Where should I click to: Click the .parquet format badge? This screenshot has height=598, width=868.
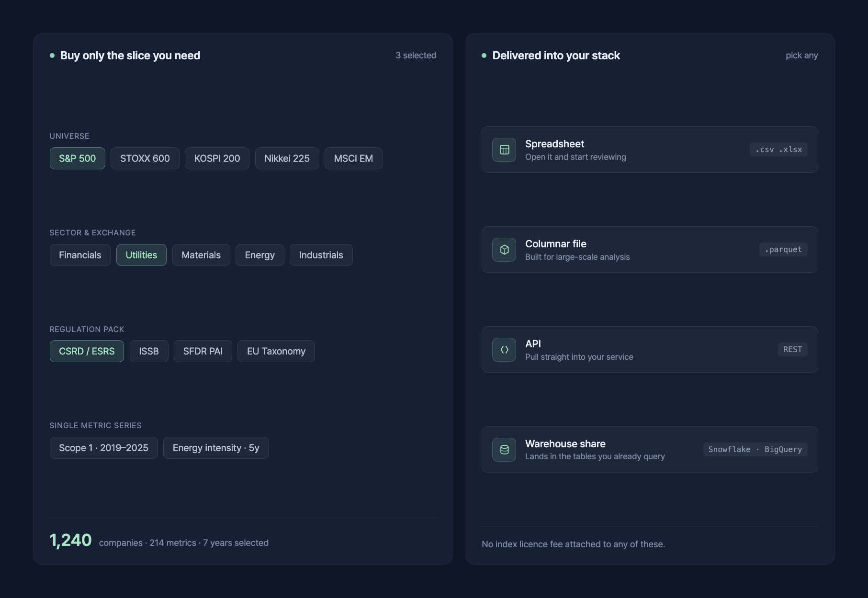pyautogui.click(x=783, y=249)
